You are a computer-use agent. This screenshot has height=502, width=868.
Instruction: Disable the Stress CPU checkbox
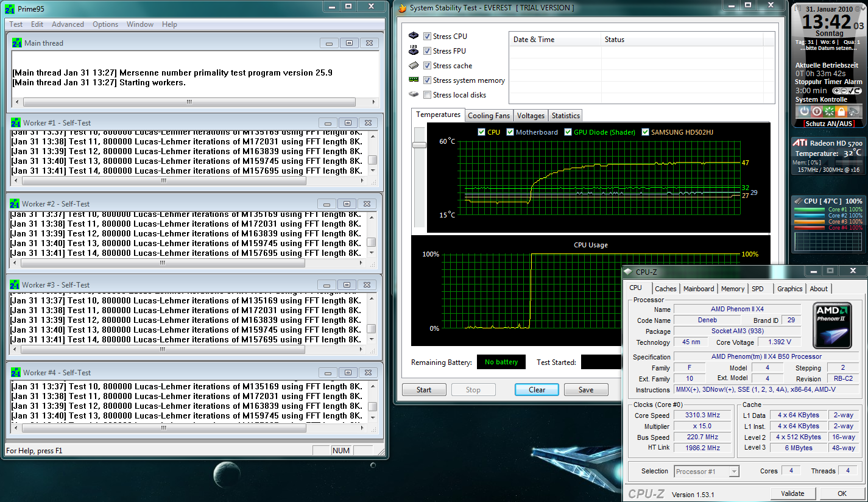[x=428, y=37]
